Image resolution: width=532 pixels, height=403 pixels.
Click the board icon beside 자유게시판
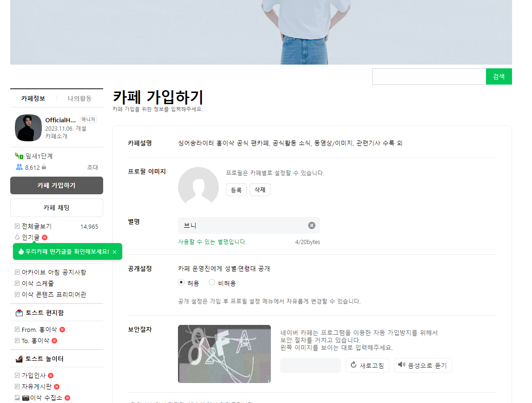(17, 386)
